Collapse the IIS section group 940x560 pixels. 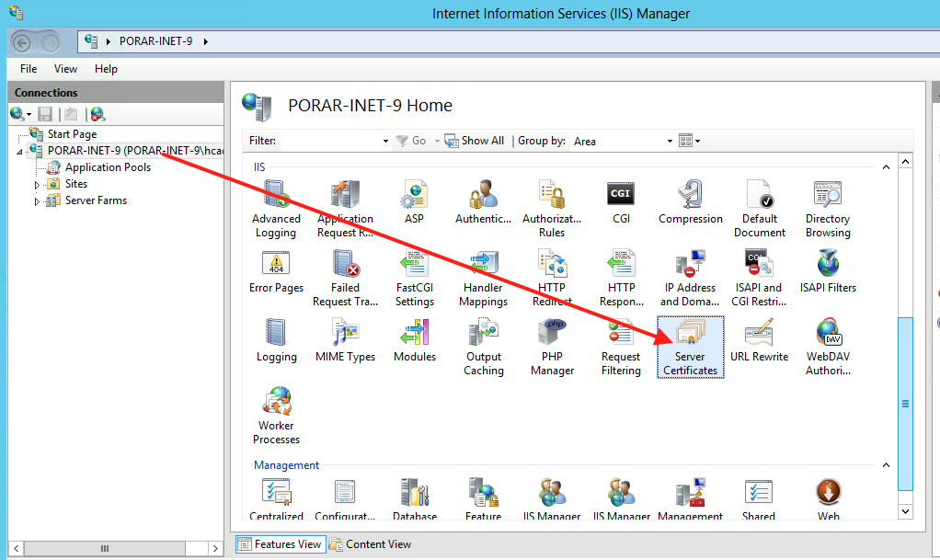886,167
